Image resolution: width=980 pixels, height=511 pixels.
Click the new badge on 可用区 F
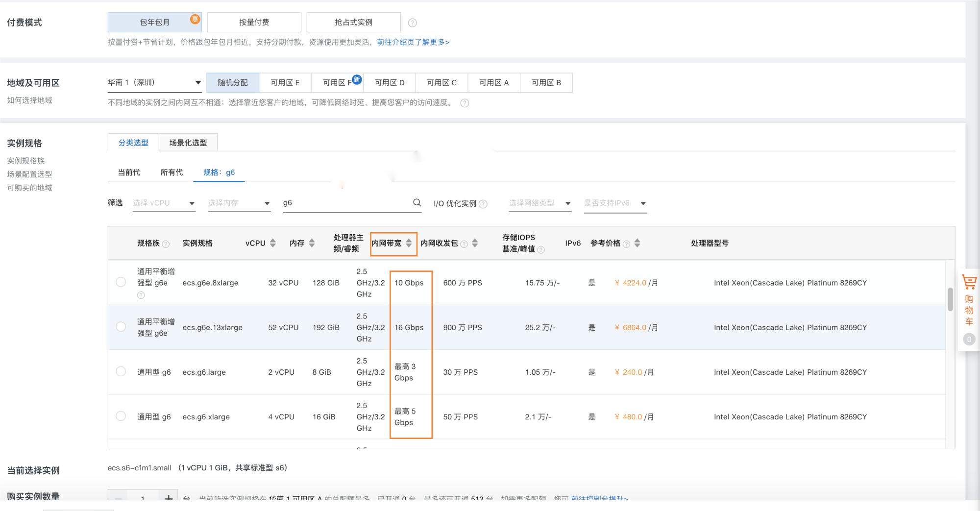(x=357, y=79)
